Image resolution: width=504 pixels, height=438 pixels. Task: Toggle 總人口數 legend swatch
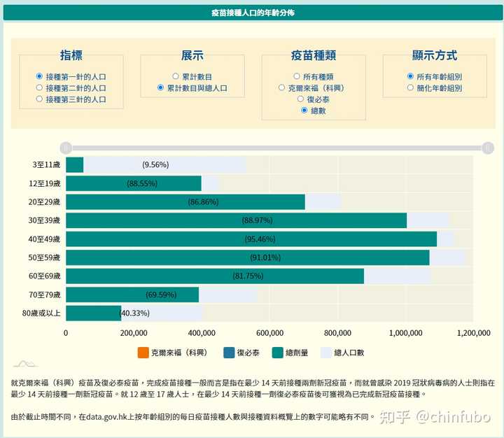[x=326, y=353]
